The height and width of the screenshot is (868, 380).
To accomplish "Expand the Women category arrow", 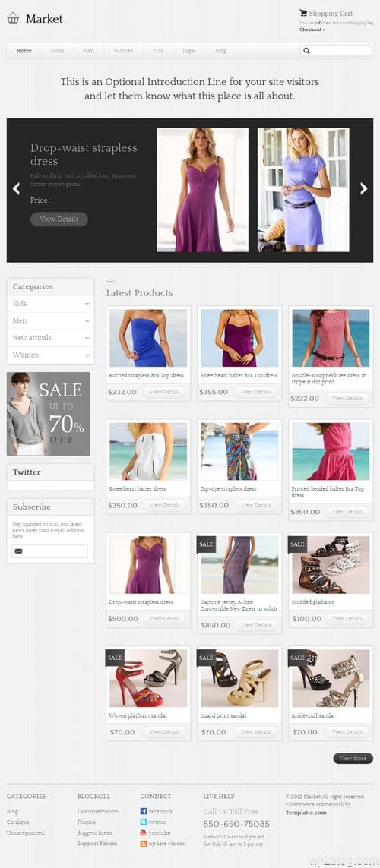I will coord(87,355).
